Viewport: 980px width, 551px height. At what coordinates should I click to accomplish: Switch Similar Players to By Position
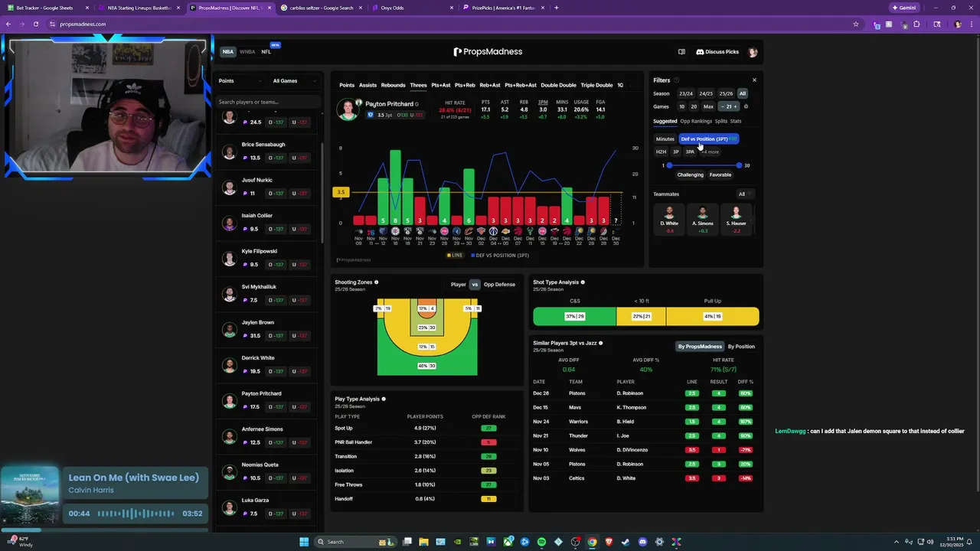point(741,347)
